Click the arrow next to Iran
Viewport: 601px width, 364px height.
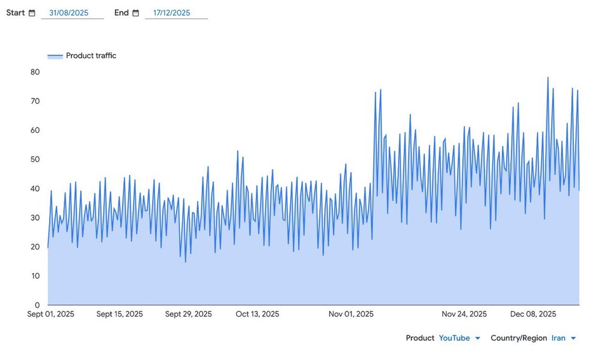click(x=573, y=338)
